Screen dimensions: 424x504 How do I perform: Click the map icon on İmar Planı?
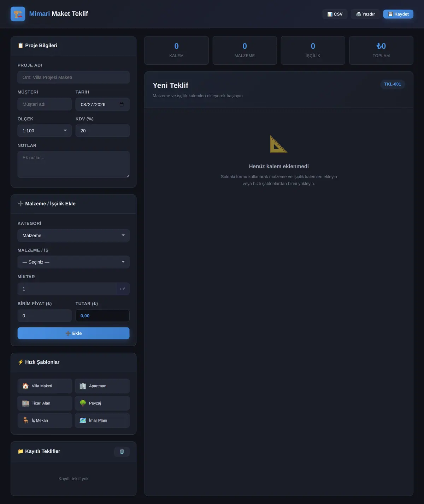coord(83,421)
